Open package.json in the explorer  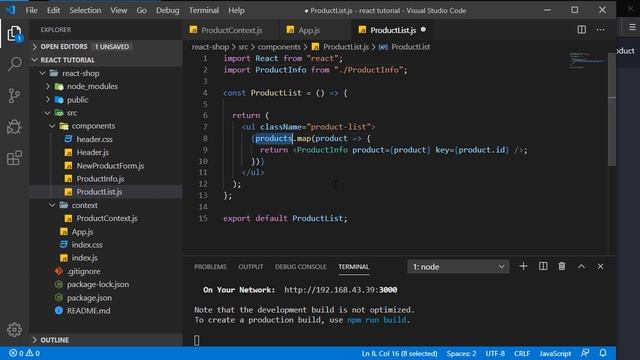pyautogui.click(x=89, y=298)
